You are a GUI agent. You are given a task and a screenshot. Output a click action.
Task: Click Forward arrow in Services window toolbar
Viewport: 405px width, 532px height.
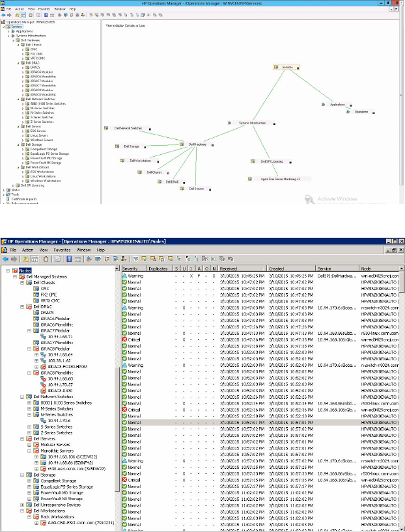(9, 15)
